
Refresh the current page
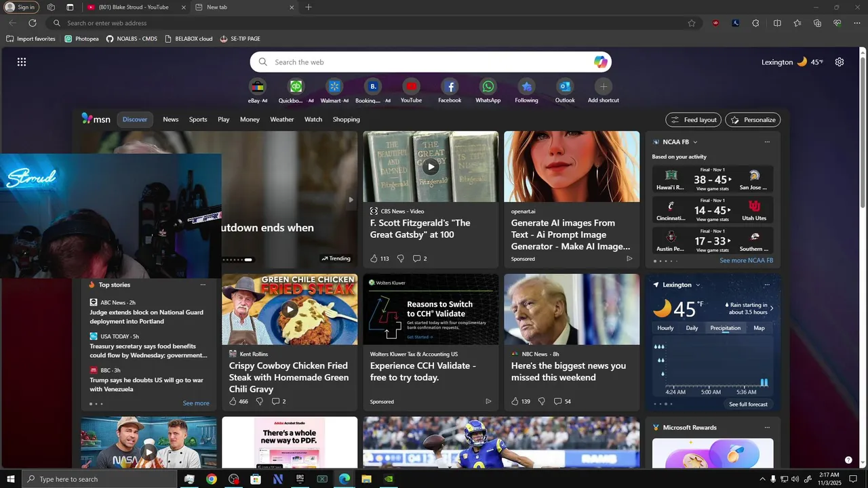(x=32, y=23)
